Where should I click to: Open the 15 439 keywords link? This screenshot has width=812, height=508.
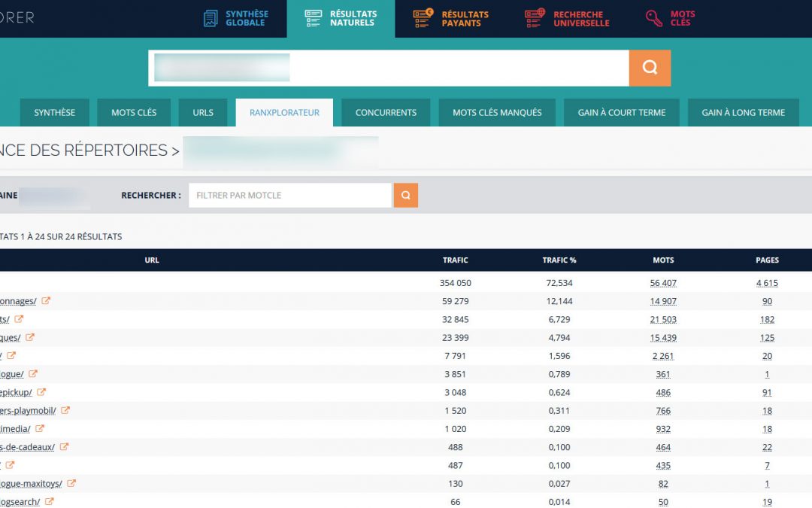click(x=663, y=338)
